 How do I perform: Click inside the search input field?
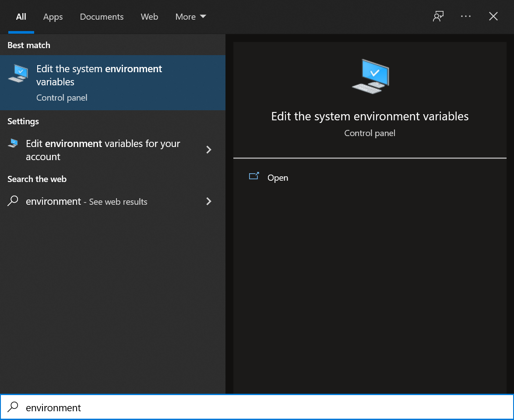coord(131,407)
